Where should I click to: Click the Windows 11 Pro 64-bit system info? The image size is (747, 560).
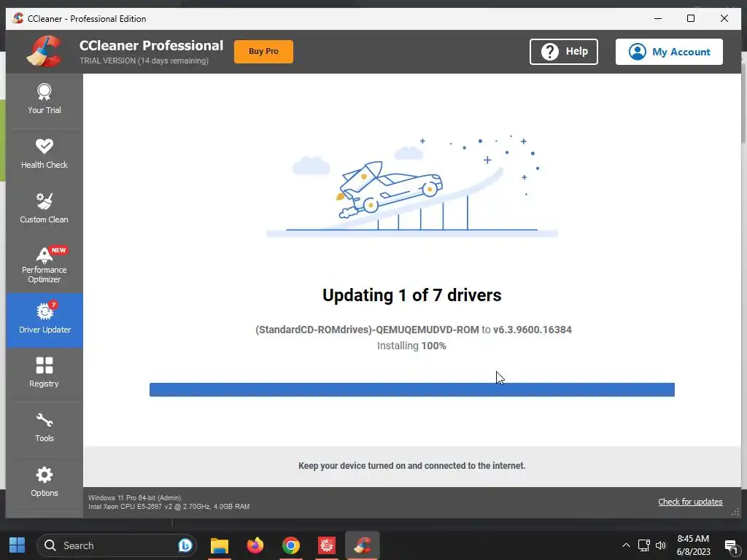tap(134, 497)
